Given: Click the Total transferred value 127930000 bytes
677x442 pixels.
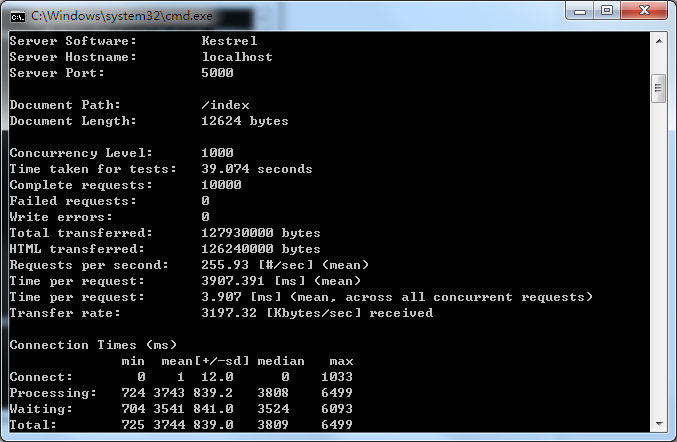Looking at the screenshot, I should pyautogui.click(x=261, y=233).
